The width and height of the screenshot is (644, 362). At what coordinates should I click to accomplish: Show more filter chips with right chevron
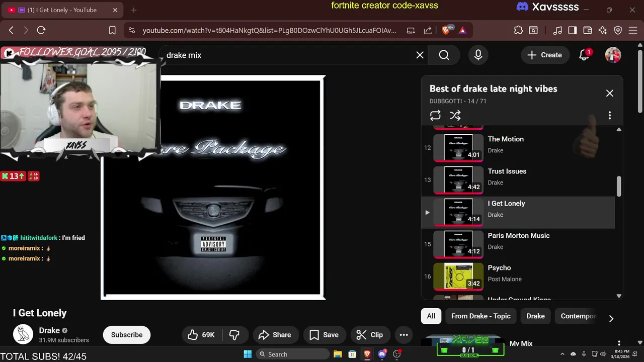click(611, 318)
